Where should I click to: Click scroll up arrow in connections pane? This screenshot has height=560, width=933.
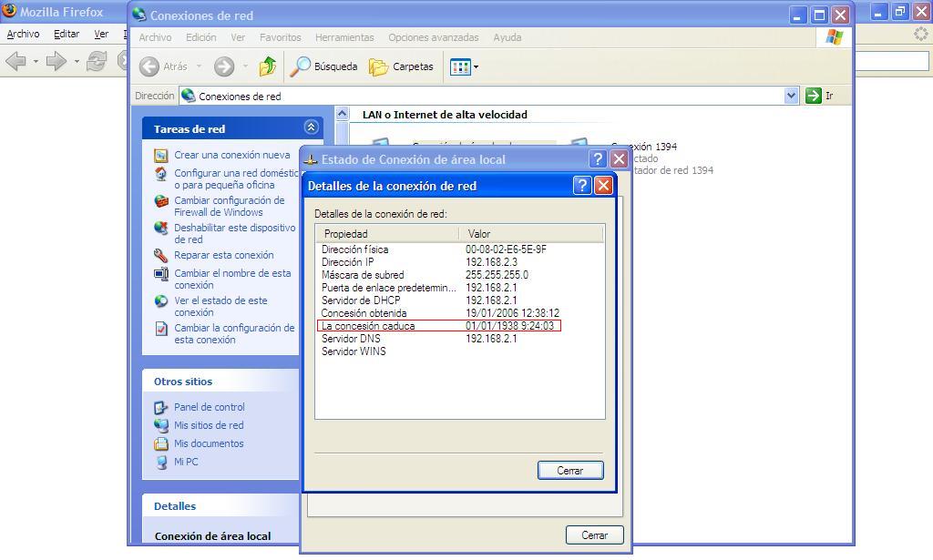click(x=343, y=113)
